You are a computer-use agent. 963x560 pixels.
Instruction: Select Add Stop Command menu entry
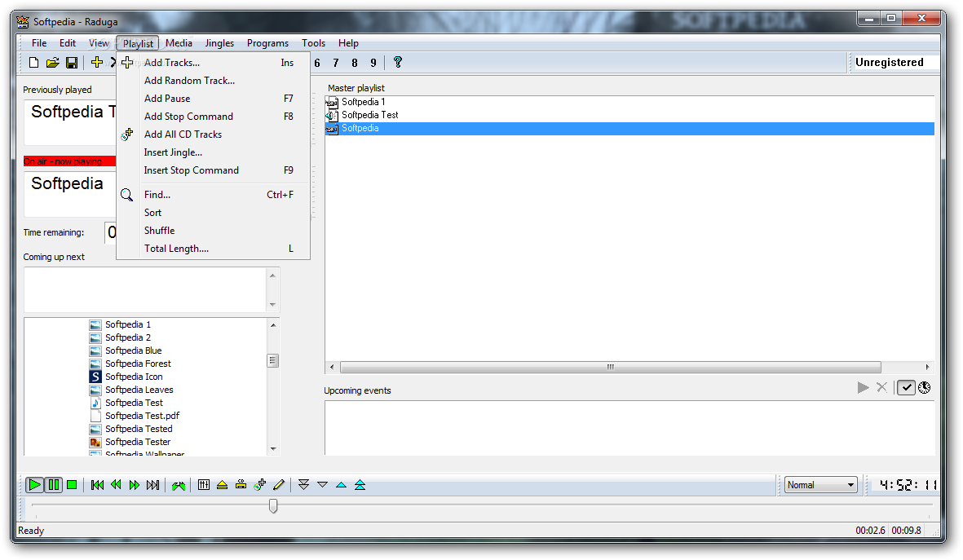213,116
